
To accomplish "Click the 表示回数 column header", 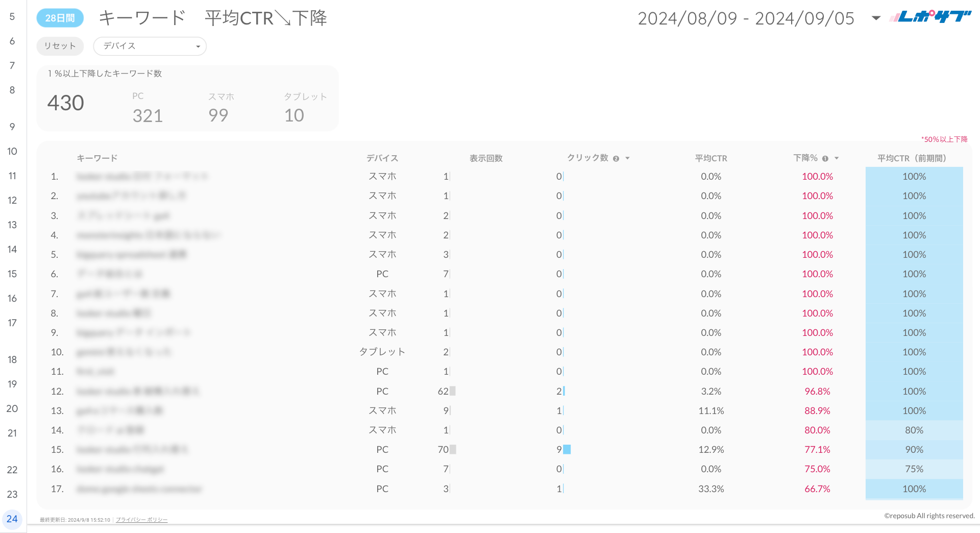I will pyautogui.click(x=486, y=158).
